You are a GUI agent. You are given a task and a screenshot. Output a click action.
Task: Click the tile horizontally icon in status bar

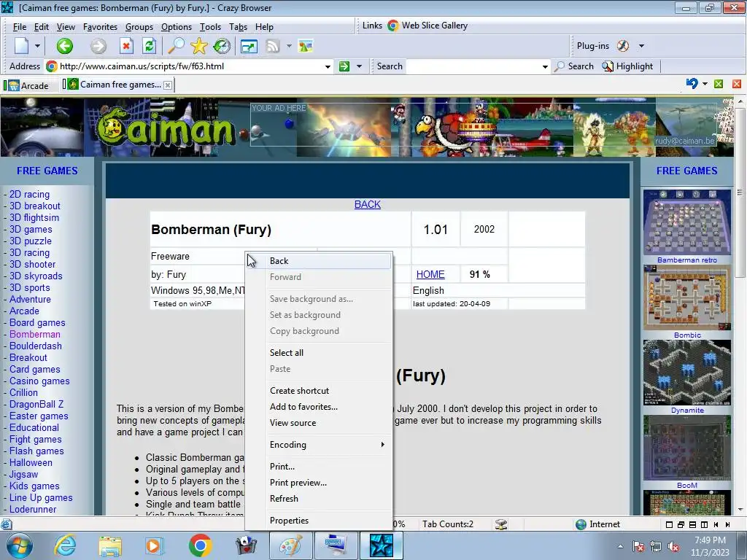pyautogui.click(x=692, y=525)
